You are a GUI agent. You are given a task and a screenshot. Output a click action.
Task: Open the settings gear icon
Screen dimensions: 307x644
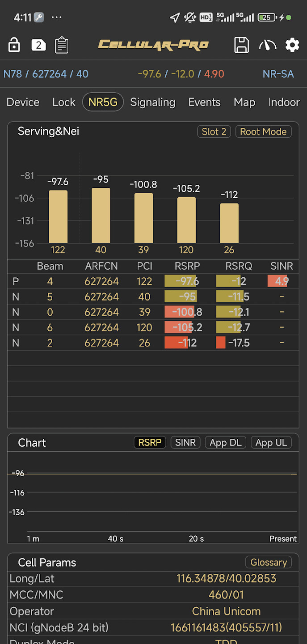coord(292,45)
